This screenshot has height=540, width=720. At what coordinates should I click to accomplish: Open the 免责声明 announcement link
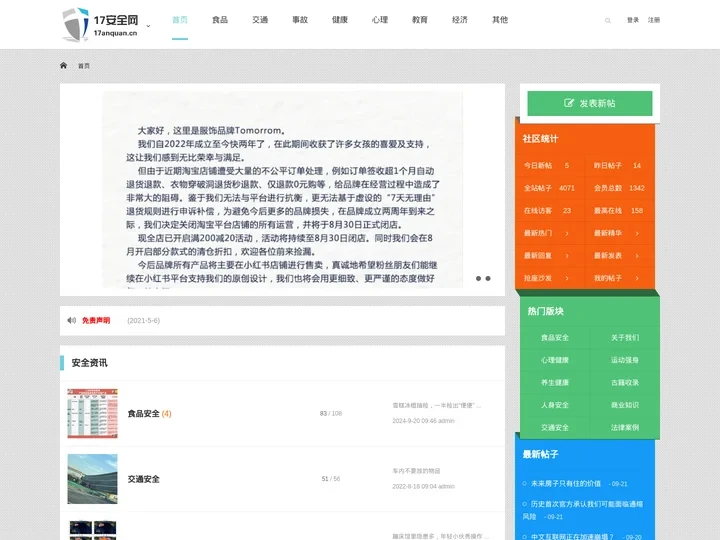pyautogui.click(x=96, y=321)
